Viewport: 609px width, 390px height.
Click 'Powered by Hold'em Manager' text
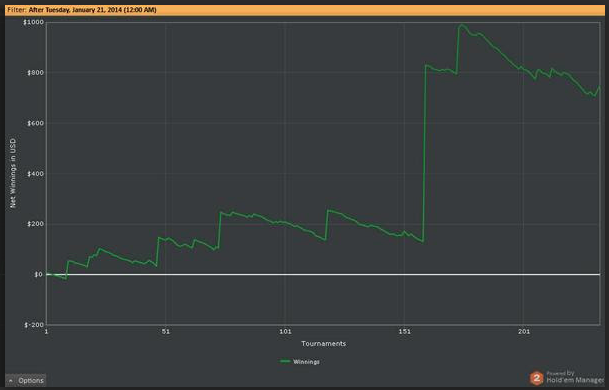click(x=575, y=377)
